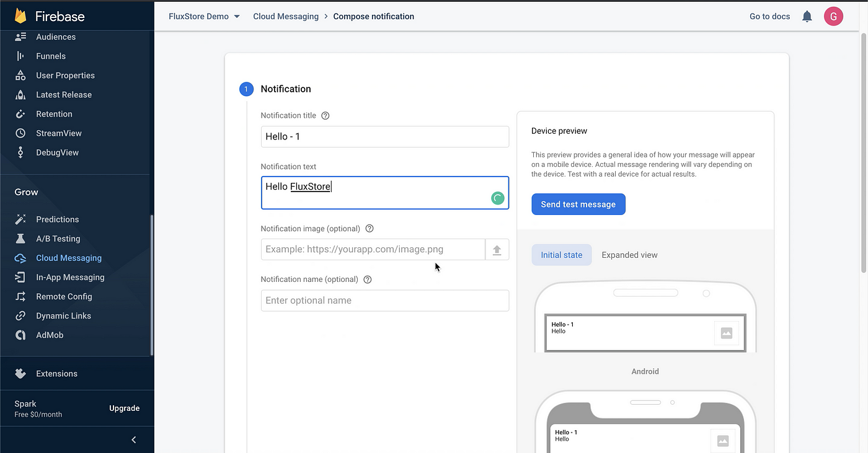Click the A/B Testing flask icon
Screen dimensions: 868x453
20,238
